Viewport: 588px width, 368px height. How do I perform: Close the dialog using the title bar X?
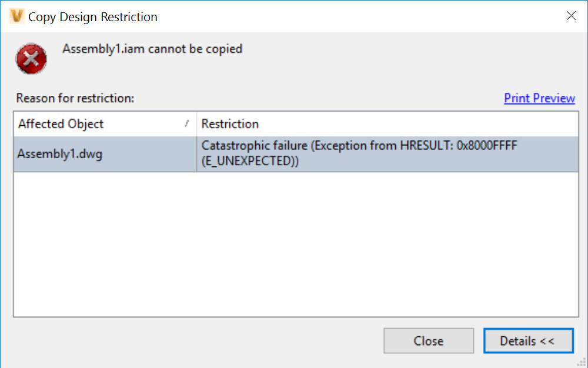coord(570,16)
